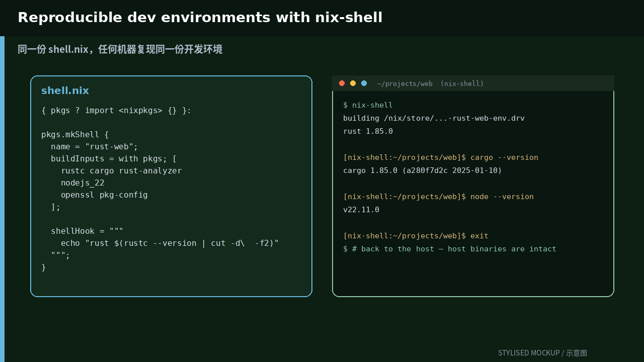Viewport: 644px width, 362px height.
Task: Click the 'node --version' prompt line
Action: pos(438,197)
